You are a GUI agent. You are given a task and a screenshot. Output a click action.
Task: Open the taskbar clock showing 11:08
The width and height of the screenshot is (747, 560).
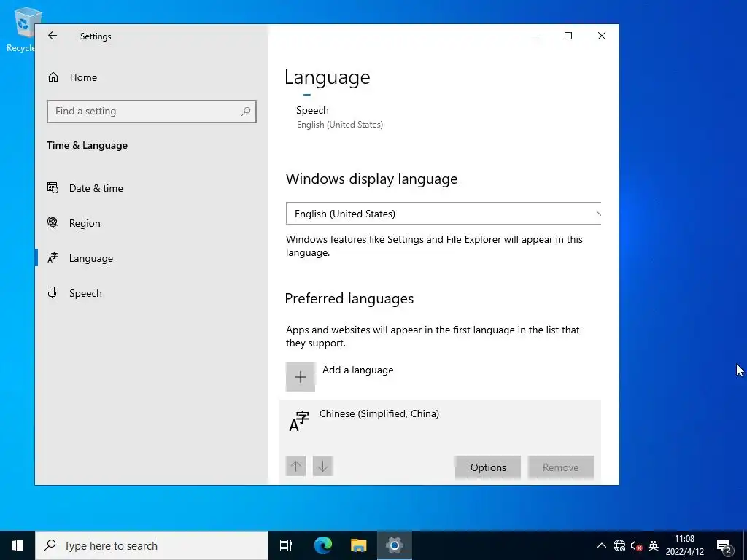(684, 545)
